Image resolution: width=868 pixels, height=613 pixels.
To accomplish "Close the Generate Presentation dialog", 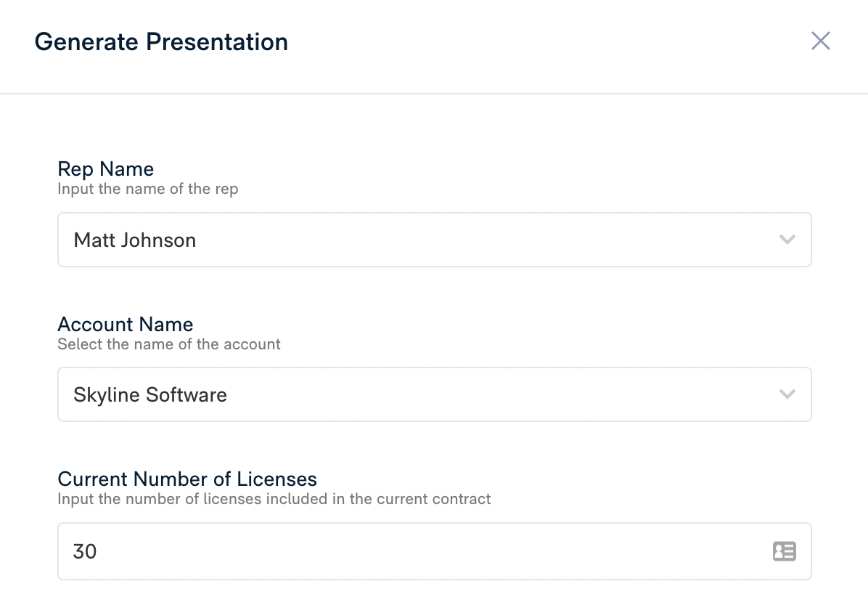I will tap(820, 41).
